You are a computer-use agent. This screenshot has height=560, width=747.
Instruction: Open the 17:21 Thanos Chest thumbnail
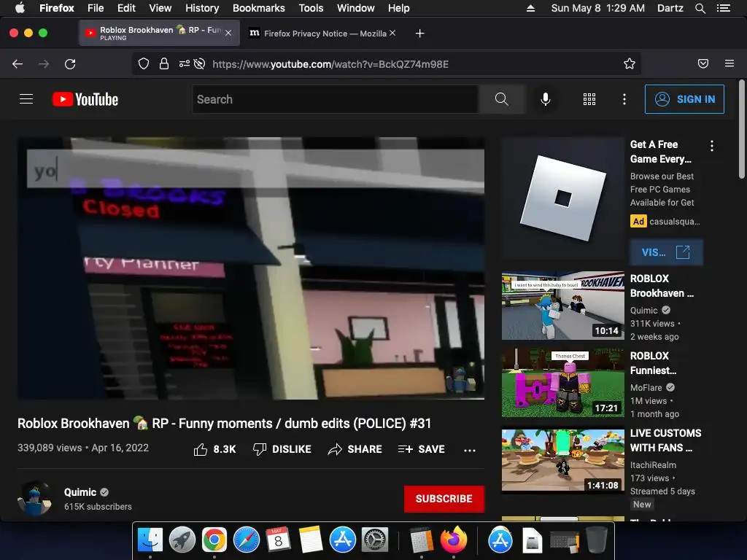(562, 382)
